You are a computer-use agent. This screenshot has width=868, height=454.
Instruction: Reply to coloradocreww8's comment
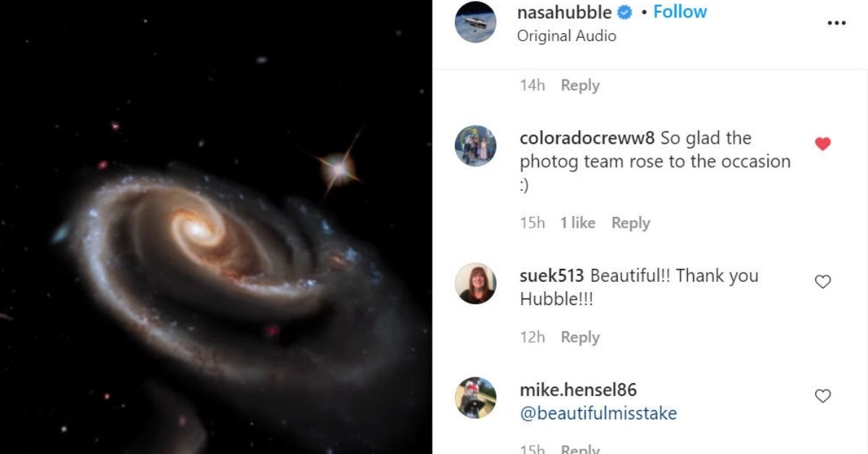[631, 223]
